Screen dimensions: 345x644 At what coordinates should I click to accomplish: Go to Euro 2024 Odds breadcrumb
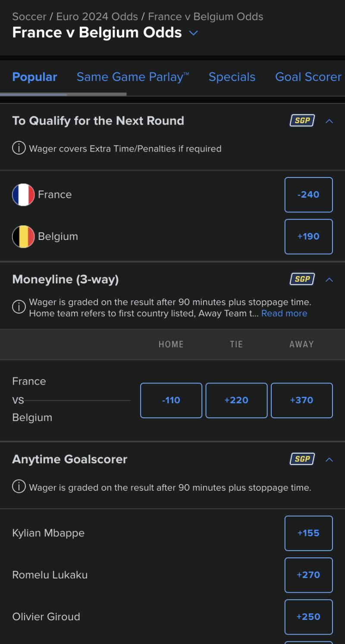pos(97,17)
